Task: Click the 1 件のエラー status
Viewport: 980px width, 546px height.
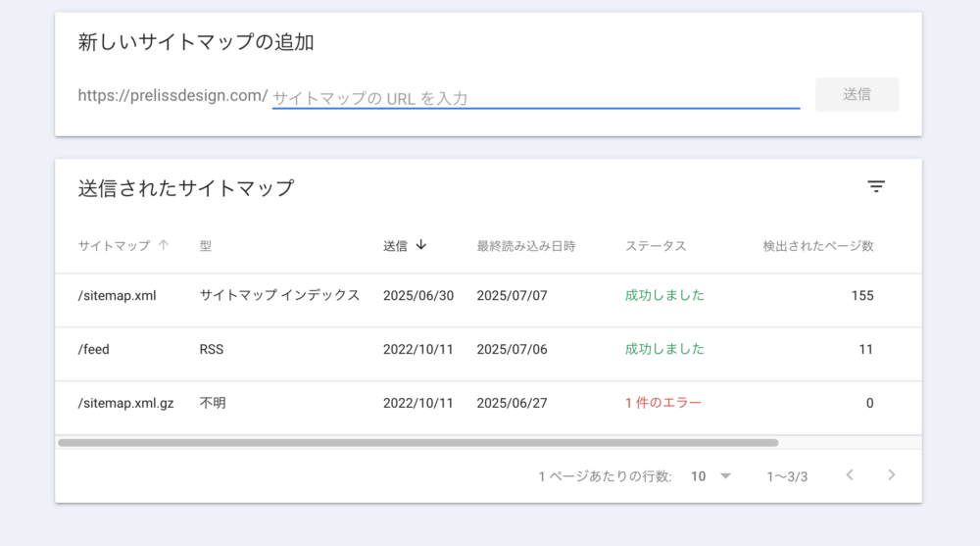Action: 663,403
